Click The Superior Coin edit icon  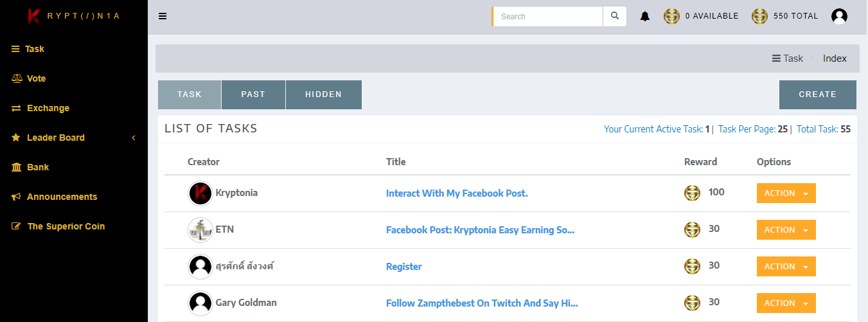click(x=16, y=226)
